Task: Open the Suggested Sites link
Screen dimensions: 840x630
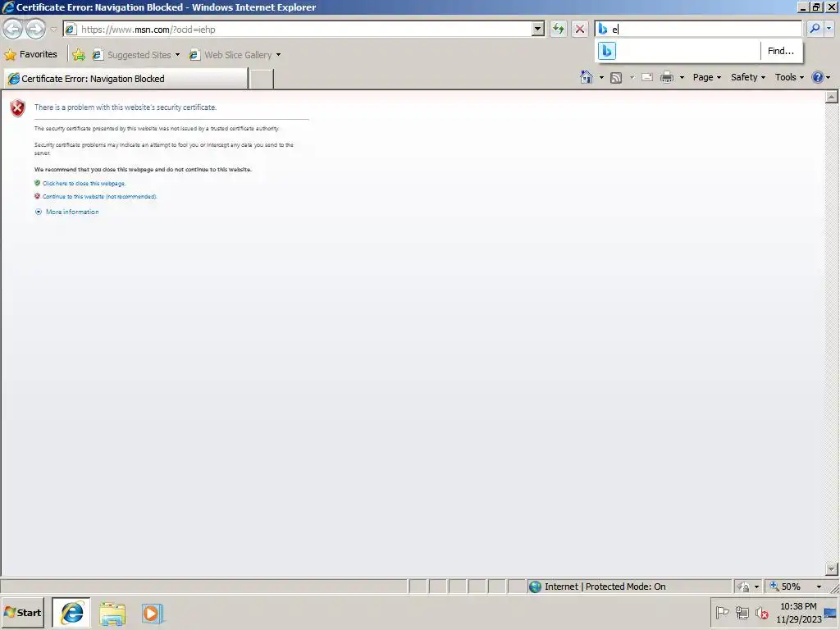Action: (x=132, y=55)
